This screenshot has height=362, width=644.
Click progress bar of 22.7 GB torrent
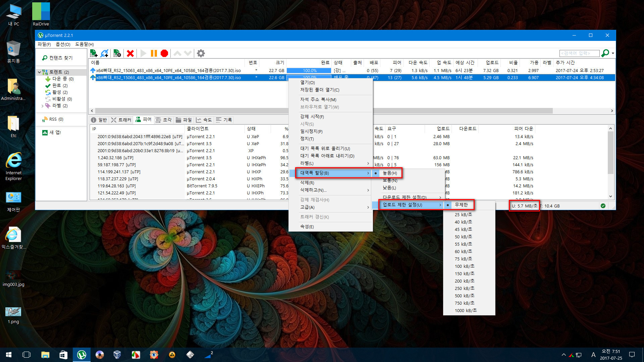pyautogui.click(x=309, y=71)
